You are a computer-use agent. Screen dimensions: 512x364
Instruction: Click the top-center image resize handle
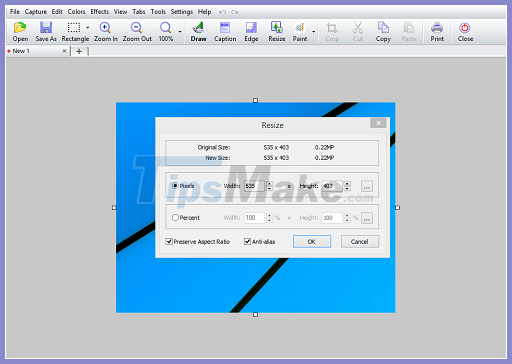pos(255,100)
